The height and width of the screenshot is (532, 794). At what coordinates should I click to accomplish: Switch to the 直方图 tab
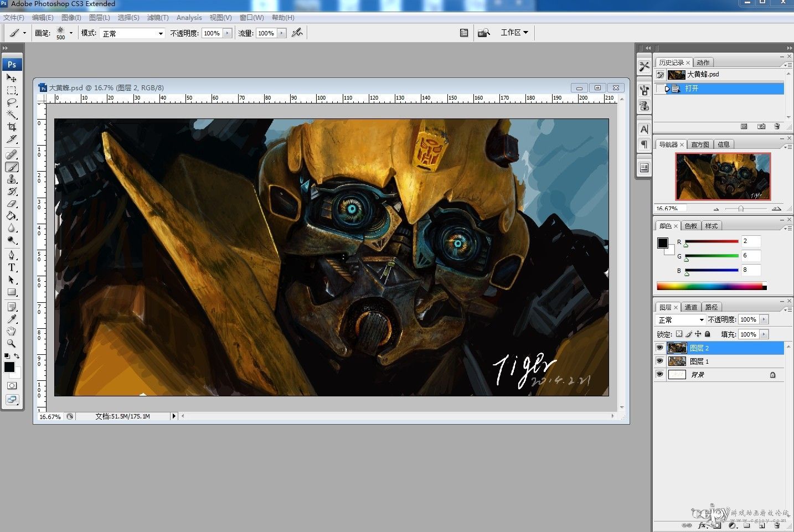[x=700, y=144]
